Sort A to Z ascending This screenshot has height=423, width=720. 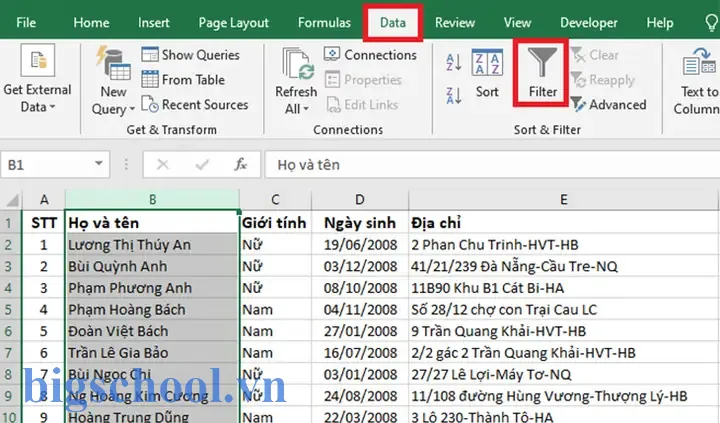[454, 62]
